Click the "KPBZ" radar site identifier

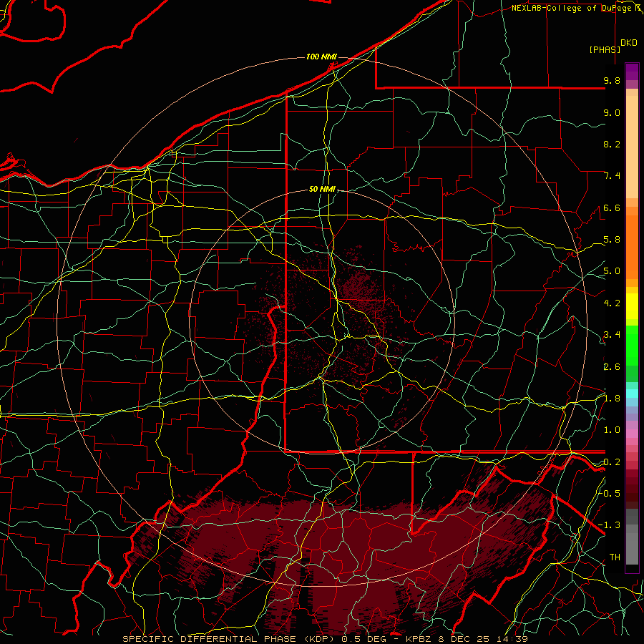coord(420,639)
